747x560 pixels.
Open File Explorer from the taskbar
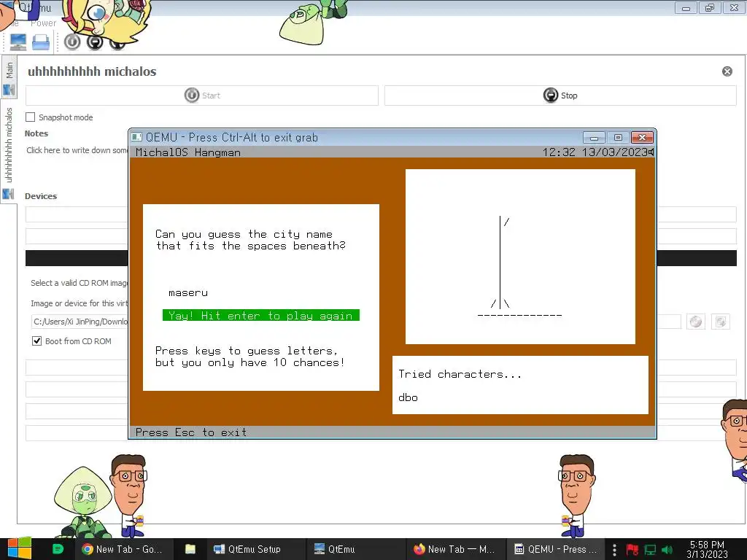pyautogui.click(x=190, y=549)
